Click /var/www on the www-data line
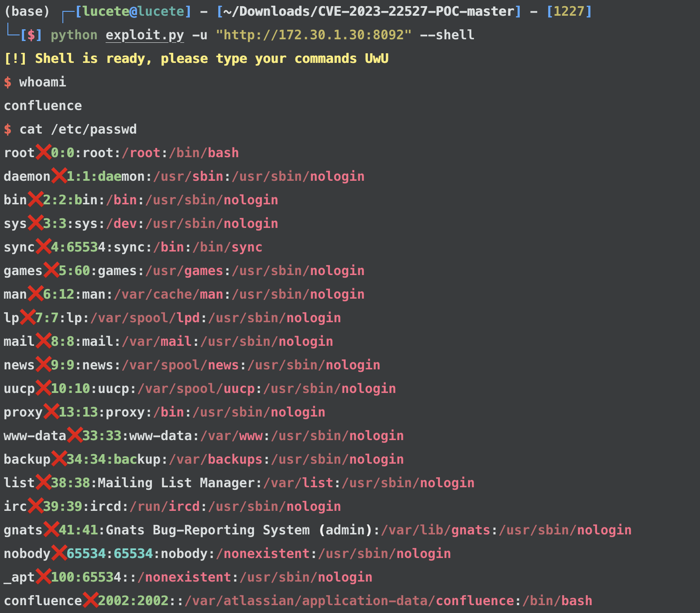This screenshot has width=700, height=613. click(x=231, y=436)
